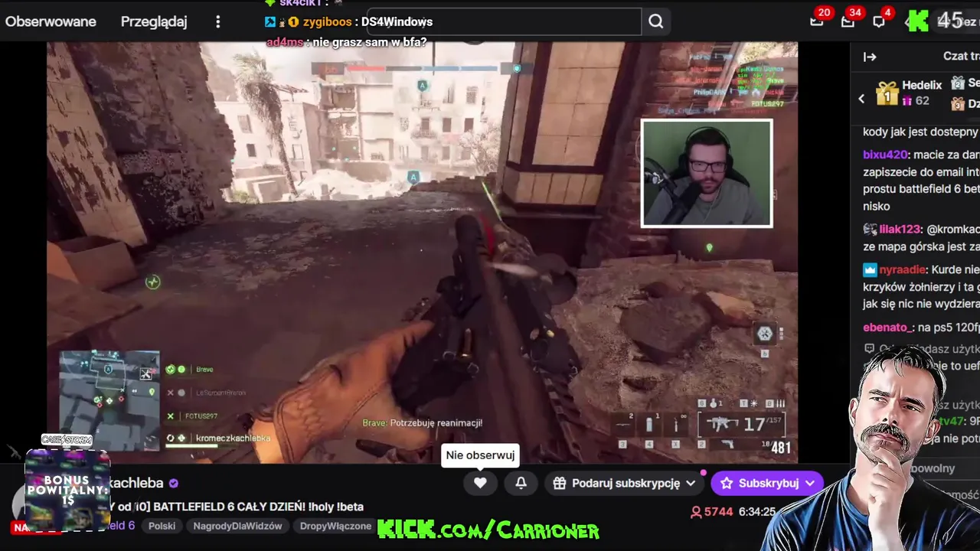Open the three-dot menu beside Przeglądaj
Viewport: 980px width, 551px height.
(218, 21)
